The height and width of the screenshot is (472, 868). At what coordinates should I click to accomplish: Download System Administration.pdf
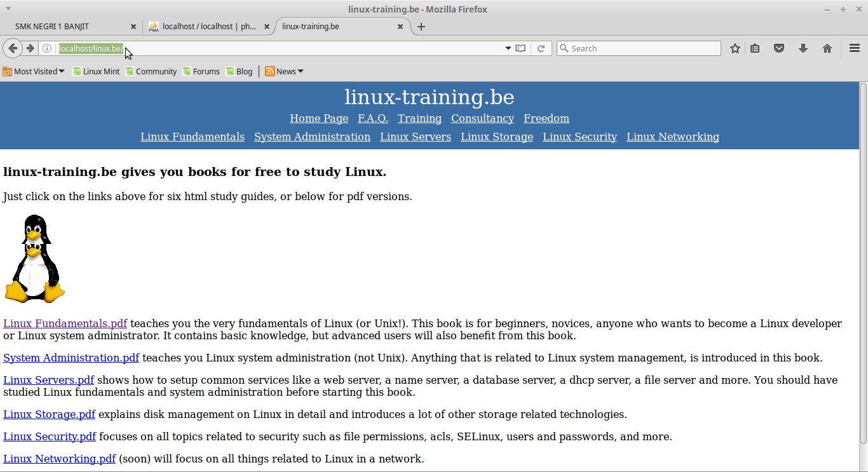(71, 358)
